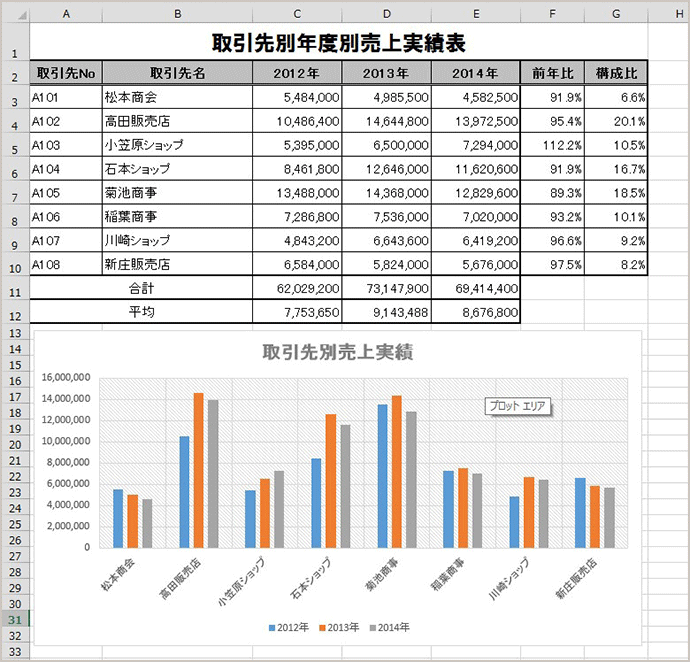Click the 20.1% composition cell
The width and height of the screenshot is (690, 662).
click(x=616, y=121)
